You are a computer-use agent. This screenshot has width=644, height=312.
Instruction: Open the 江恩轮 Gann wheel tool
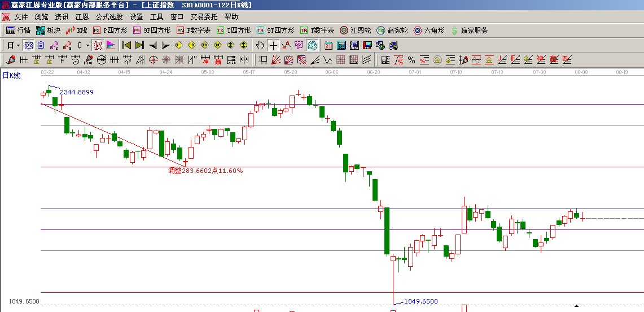tap(356, 31)
